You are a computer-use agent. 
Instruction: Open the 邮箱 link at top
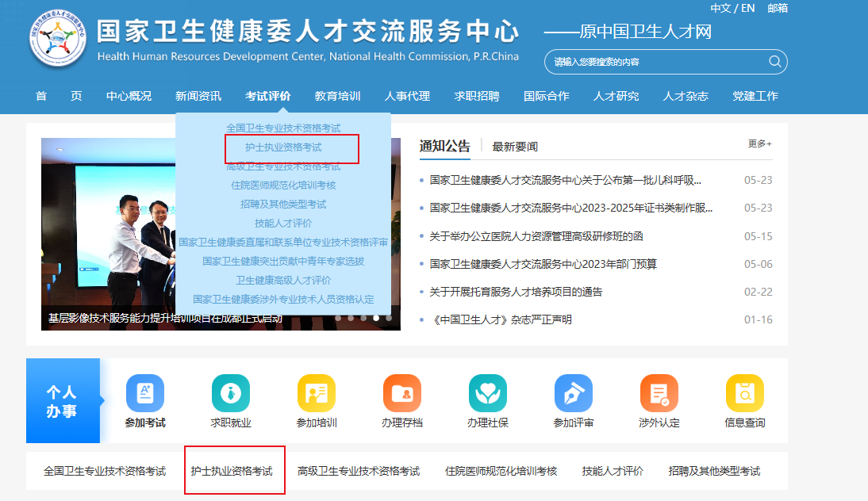778,8
